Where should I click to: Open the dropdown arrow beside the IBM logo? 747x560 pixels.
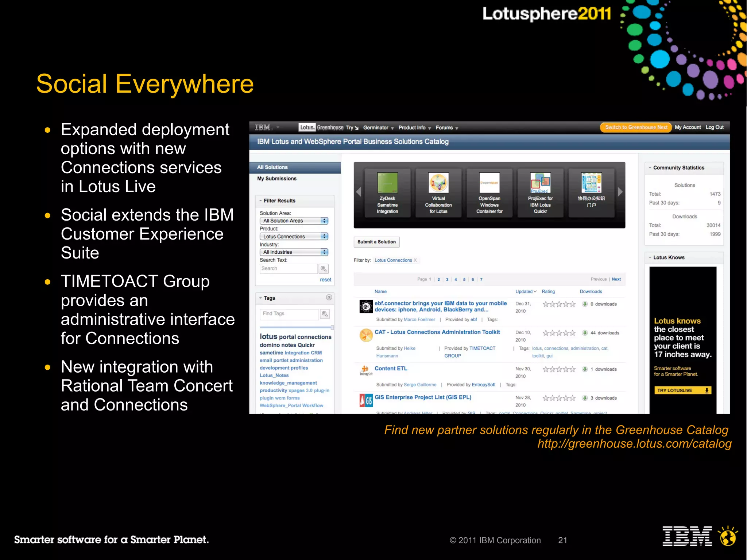(x=278, y=127)
